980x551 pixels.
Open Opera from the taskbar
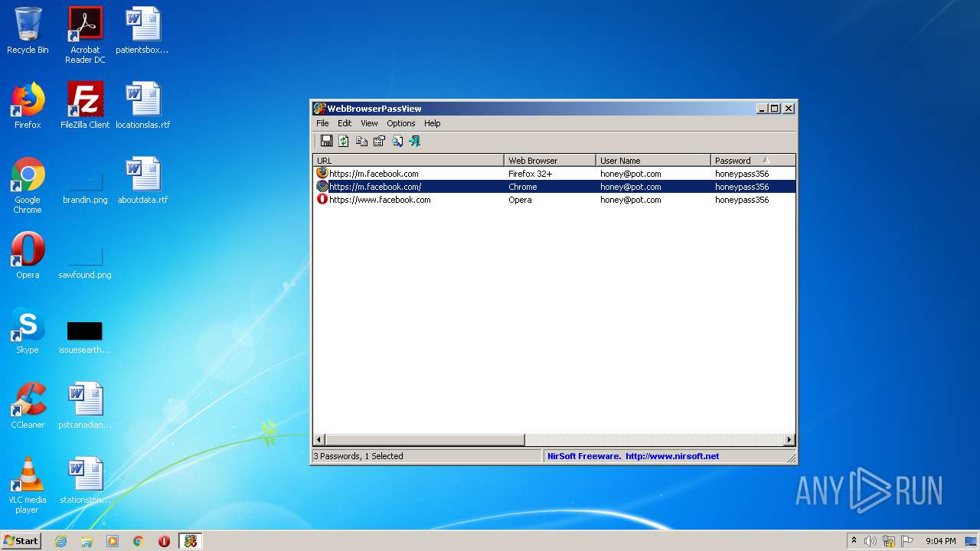click(164, 541)
